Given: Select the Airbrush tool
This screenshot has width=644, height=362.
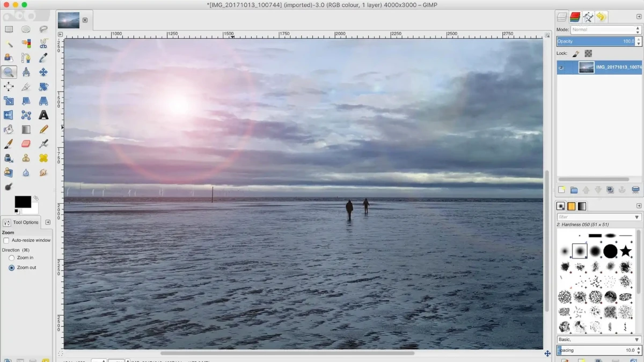Looking at the screenshot, I should click(43, 144).
